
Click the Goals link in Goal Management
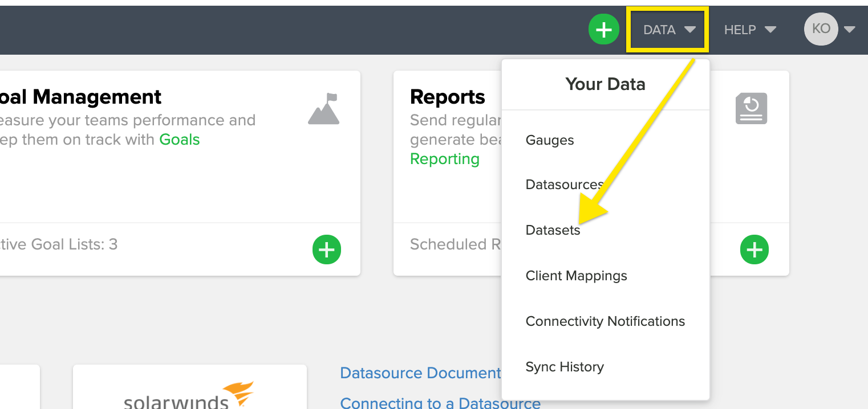[180, 140]
